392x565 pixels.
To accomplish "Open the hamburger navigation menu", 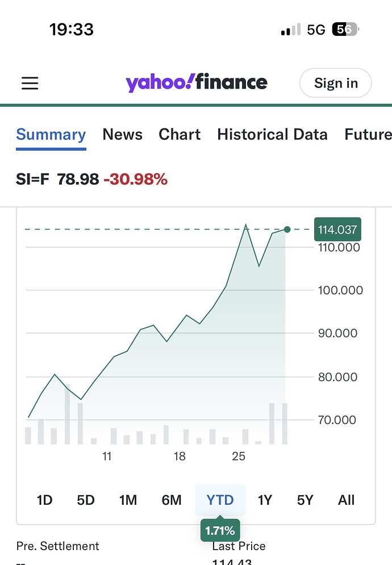I will pyautogui.click(x=30, y=84).
